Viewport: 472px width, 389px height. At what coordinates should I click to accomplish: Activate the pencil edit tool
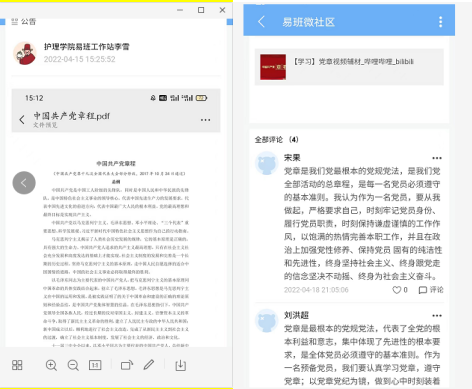(149, 365)
